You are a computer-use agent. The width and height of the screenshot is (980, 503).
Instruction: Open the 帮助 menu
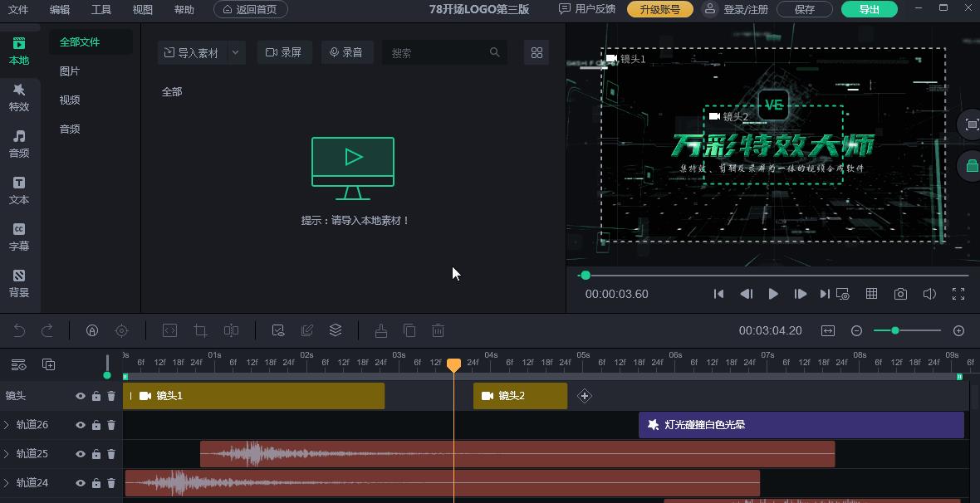[x=184, y=10]
